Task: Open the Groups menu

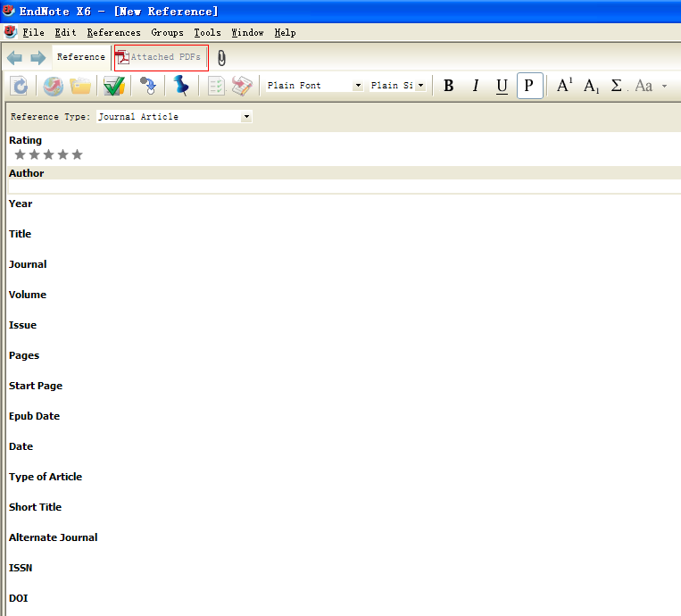Action: point(167,32)
